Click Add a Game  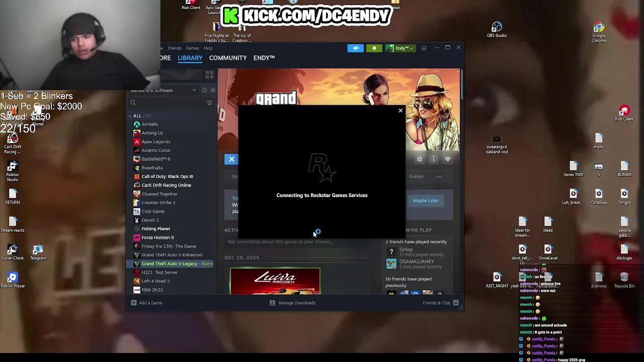(146, 303)
